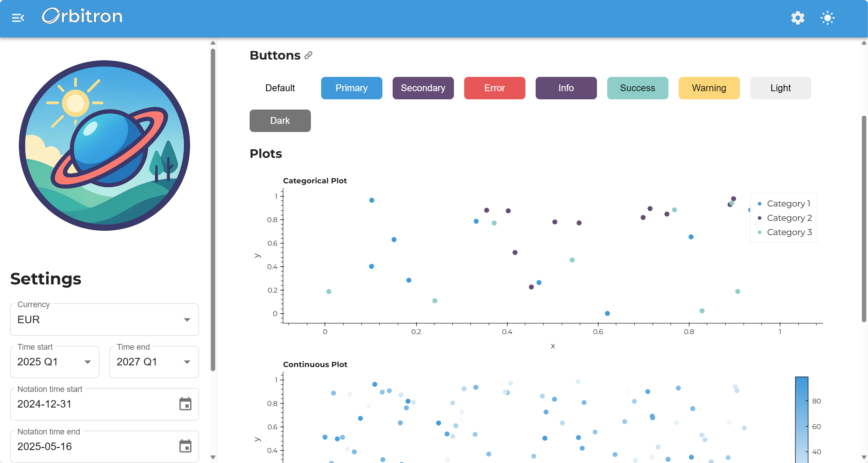The width and height of the screenshot is (868, 463).
Task: Open settings via the gear icon
Action: (x=798, y=18)
